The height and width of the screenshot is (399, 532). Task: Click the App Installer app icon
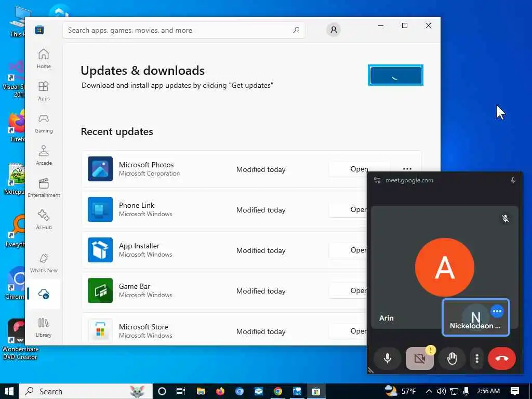click(100, 250)
